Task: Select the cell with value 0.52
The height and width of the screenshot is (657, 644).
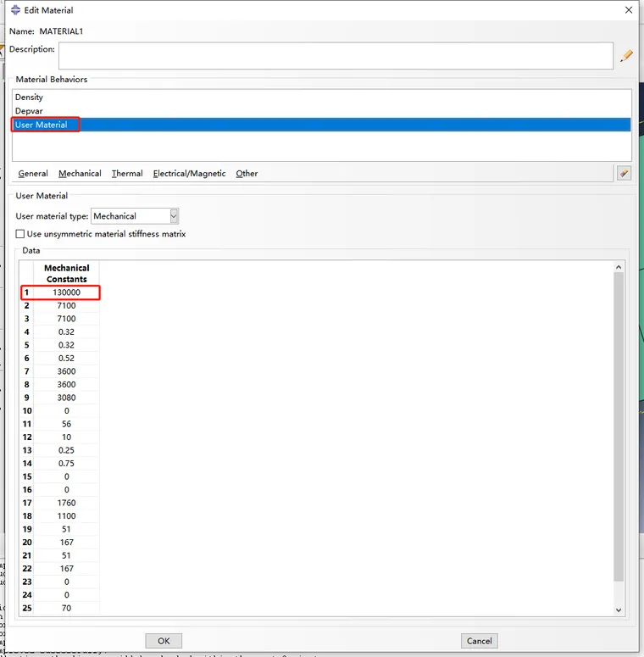Action: coord(67,359)
